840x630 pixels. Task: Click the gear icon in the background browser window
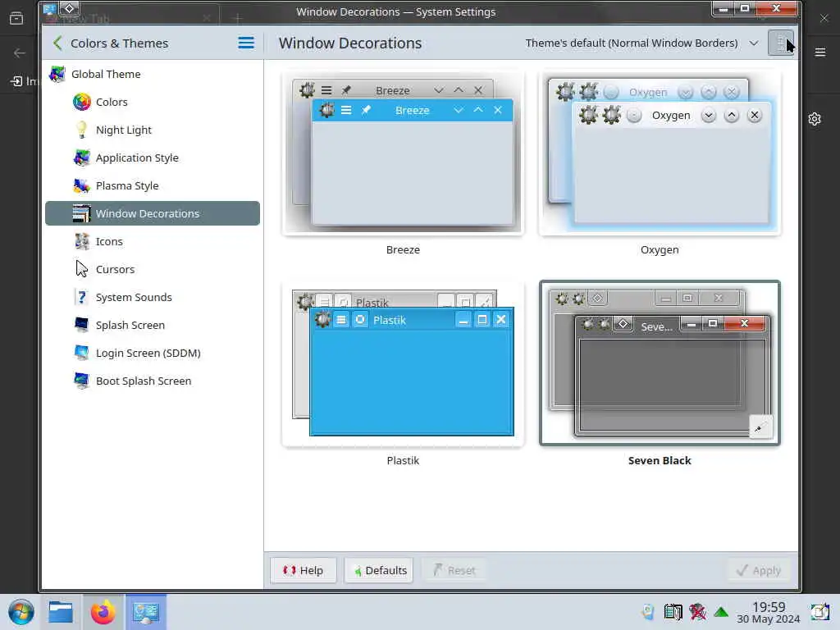tap(815, 119)
